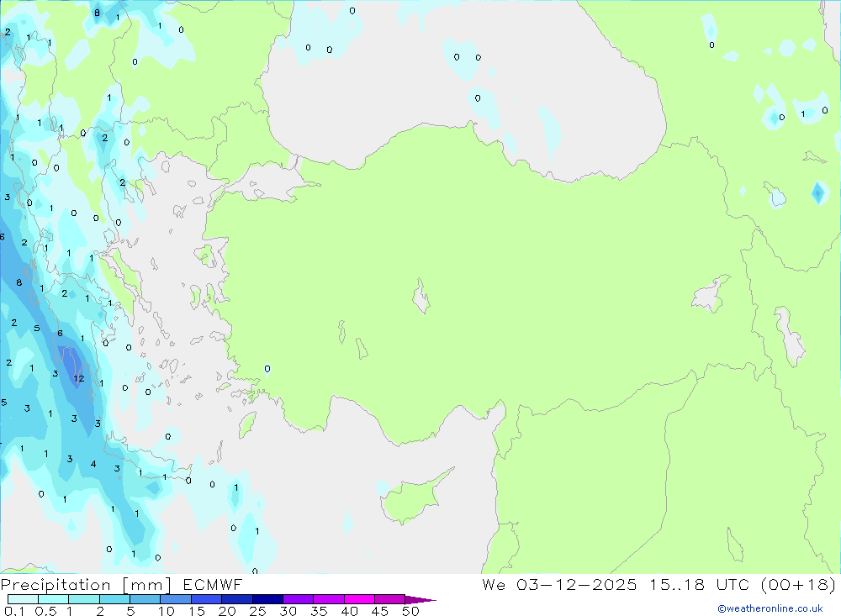The width and height of the screenshot is (841, 616).
Task: Select the 1–2 mm legend color swatch
Action: (x=84, y=599)
